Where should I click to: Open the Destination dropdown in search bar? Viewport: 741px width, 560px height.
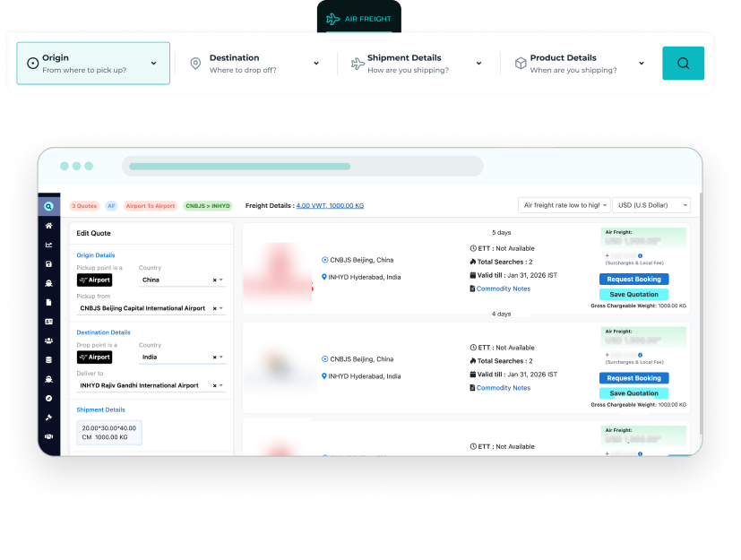tap(255, 64)
